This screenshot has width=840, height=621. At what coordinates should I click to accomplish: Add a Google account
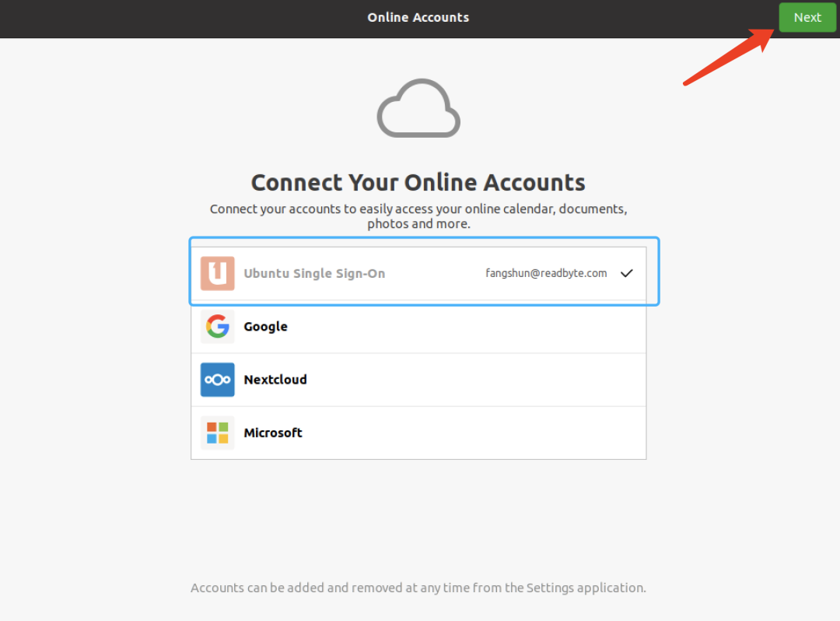[x=418, y=326]
